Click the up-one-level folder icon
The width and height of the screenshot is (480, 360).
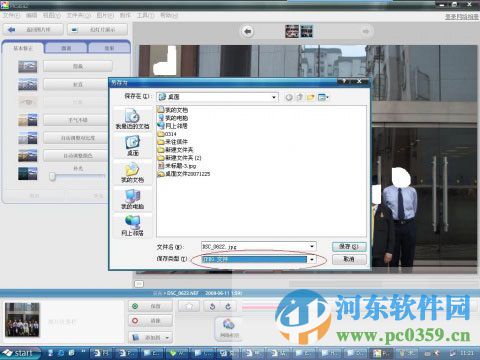click(300, 97)
